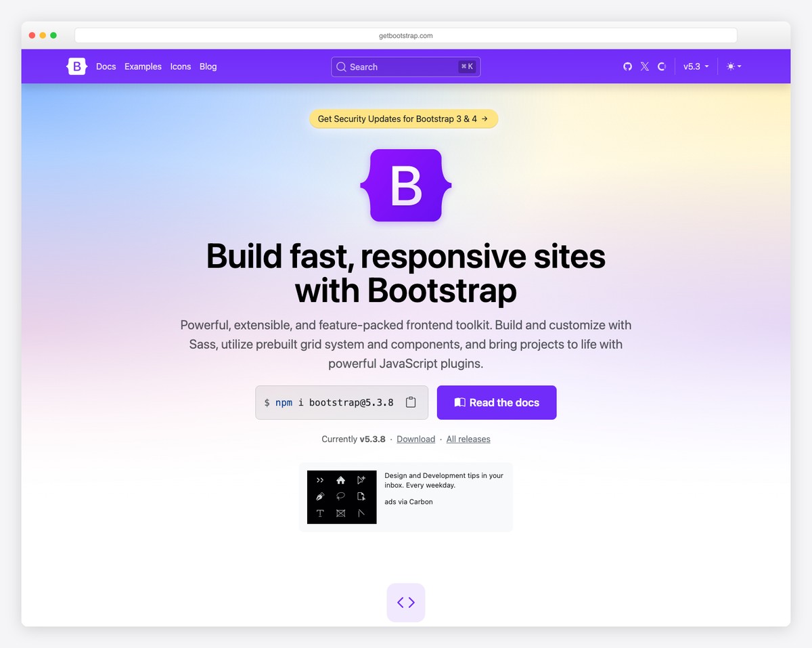Viewport: 812px width, 648px height.
Task: Open the v5.3 version dropdown
Action: click(696, 66)
